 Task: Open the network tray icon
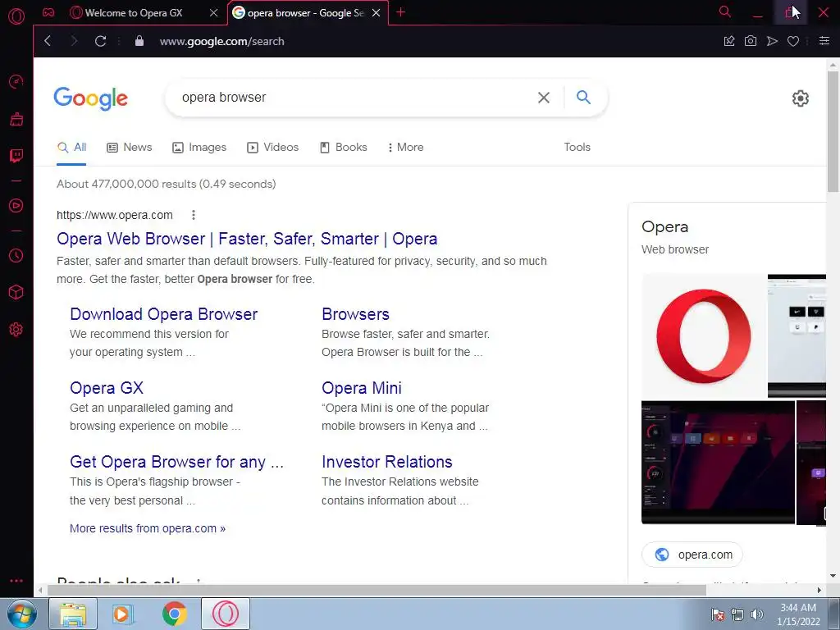pyautogui.click(x=737, y=614)
